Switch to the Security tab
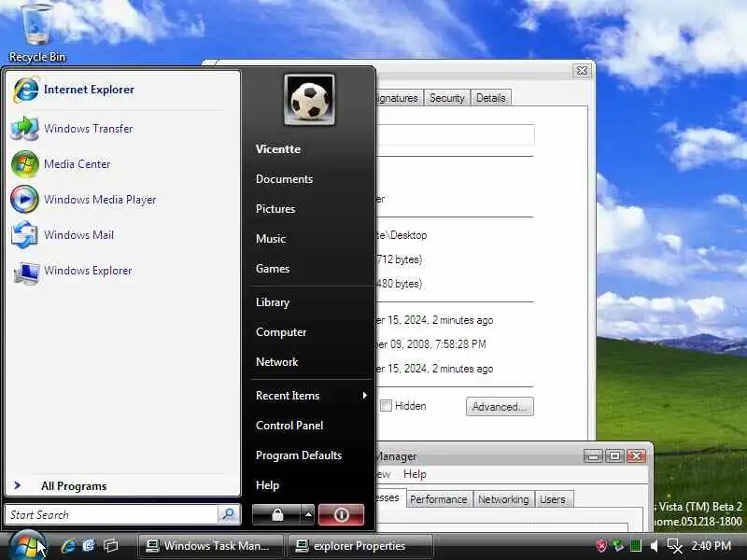This screenshot has width=747, height=560. tap(447, 98)
